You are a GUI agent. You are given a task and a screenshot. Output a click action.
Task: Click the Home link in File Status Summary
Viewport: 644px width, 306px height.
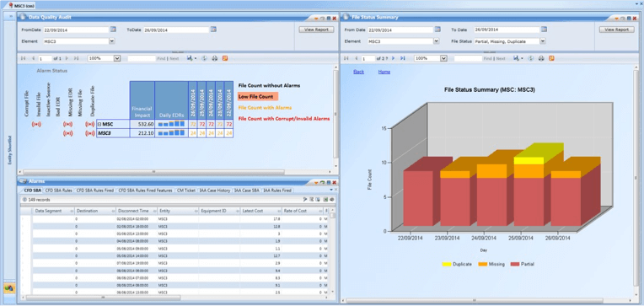click(384, 72)
